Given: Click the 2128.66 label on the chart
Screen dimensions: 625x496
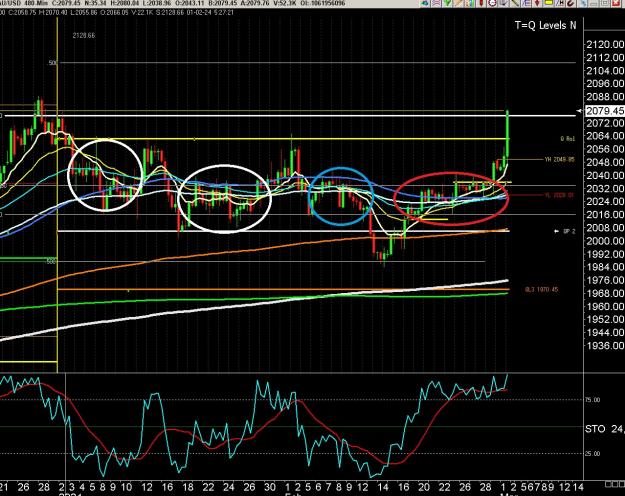Looking at the screenshot, I should click(x=84, y=35).
